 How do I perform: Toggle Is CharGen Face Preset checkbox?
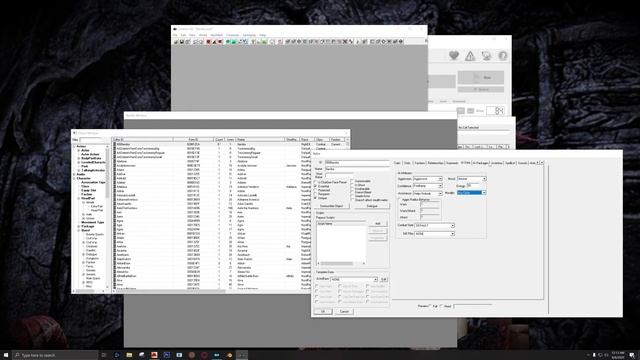(x=316, y=182)
